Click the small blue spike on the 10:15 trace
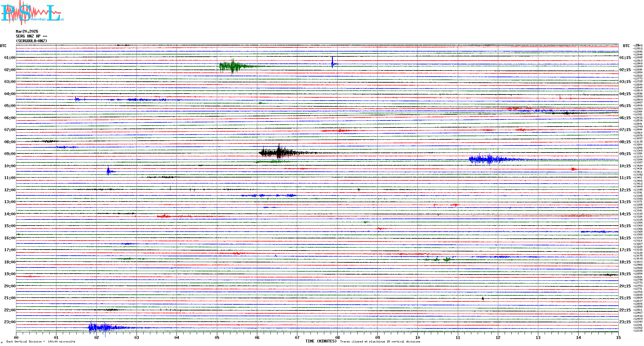644x346 pixels. click(x=109, y=171)
